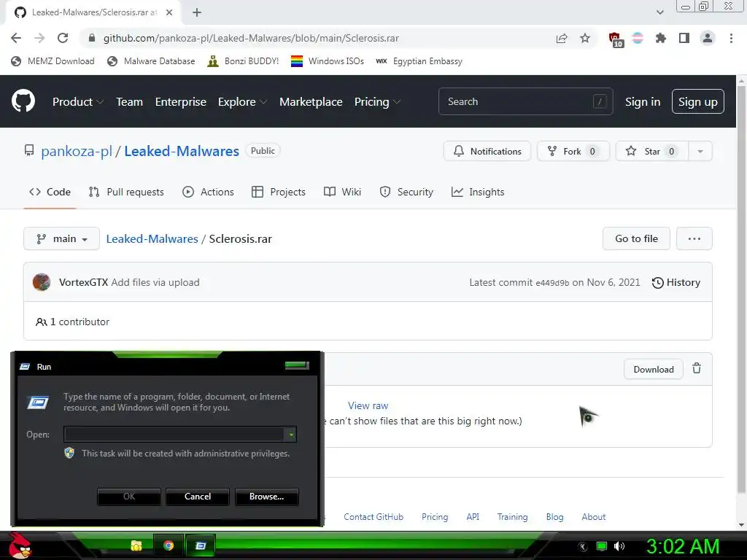Click the lock icon in address bar
747x560 pixels.
point(92,38)
